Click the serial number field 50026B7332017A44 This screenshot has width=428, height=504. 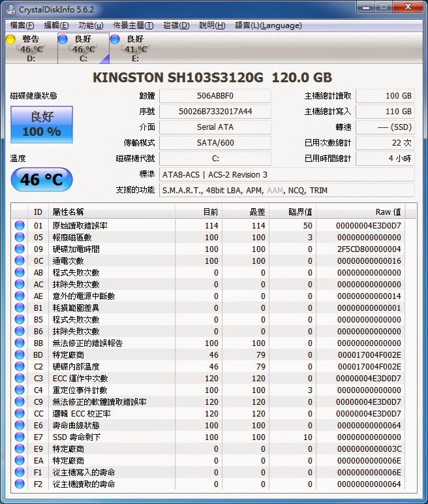(215, 112)
